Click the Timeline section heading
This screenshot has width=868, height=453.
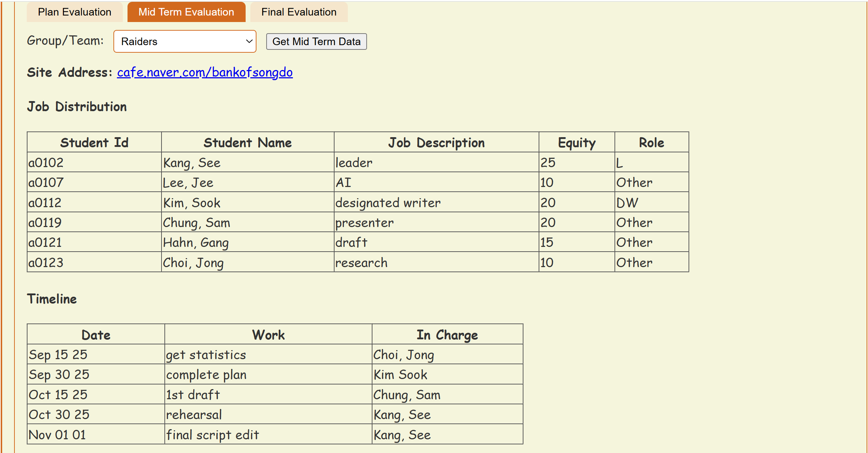[x=52, y=299]
